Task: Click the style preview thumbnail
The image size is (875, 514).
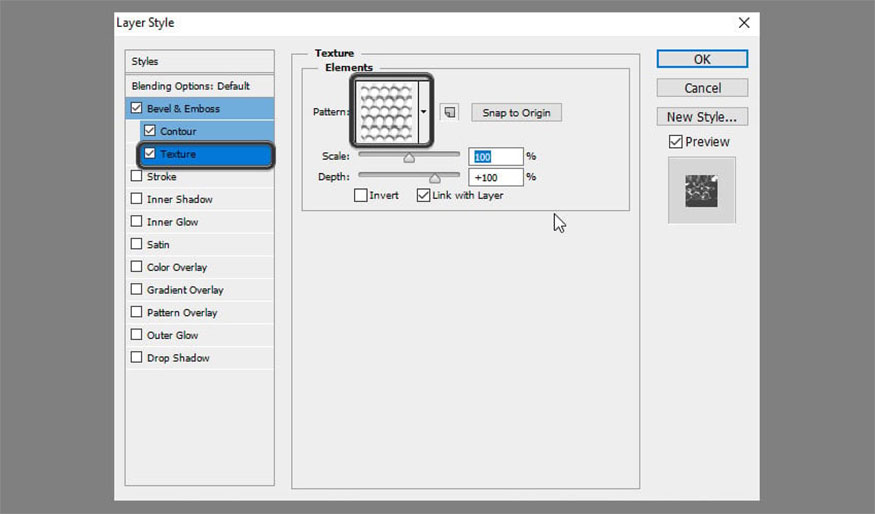Action: [701, 190]
